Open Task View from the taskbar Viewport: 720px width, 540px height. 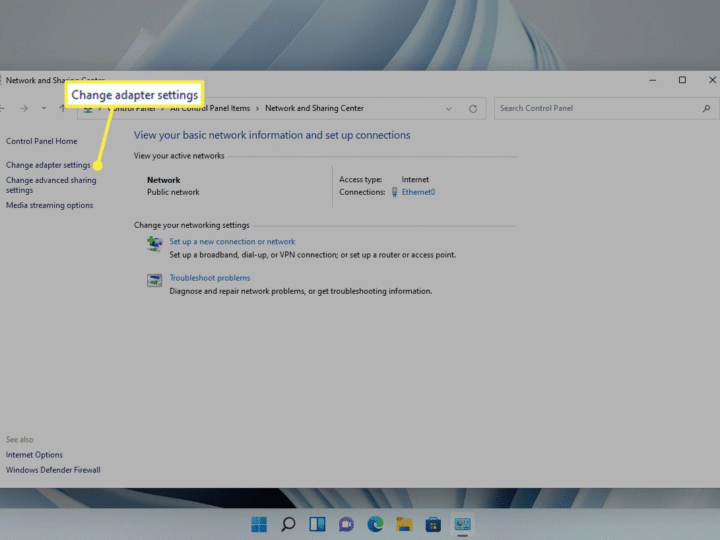coord(317,524)
